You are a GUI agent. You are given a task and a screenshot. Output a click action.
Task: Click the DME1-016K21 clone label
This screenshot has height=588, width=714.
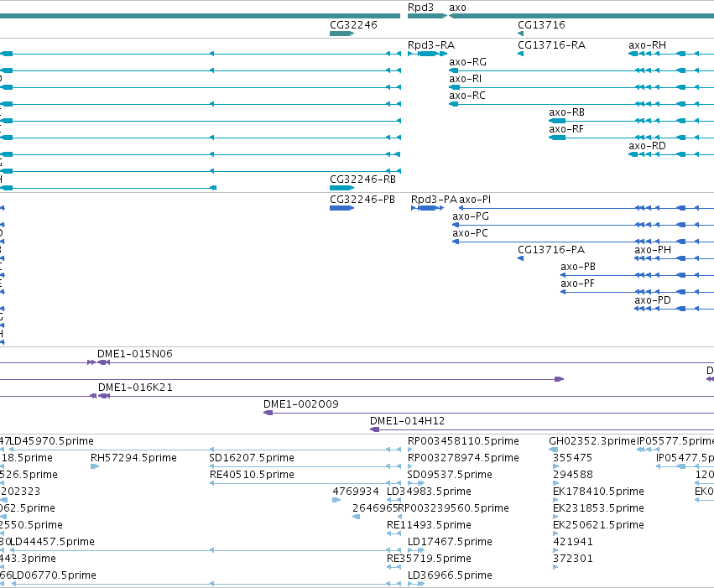[x=135, y=388]
